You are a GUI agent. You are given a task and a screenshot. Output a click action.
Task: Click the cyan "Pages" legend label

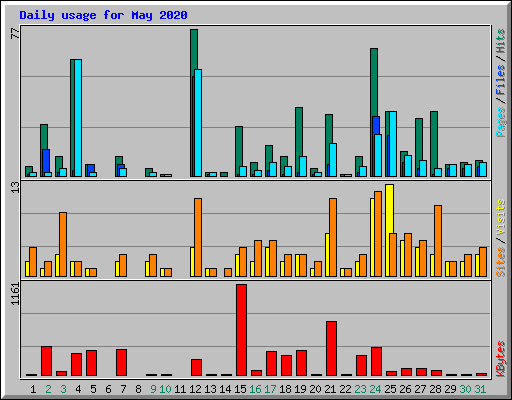500,122
